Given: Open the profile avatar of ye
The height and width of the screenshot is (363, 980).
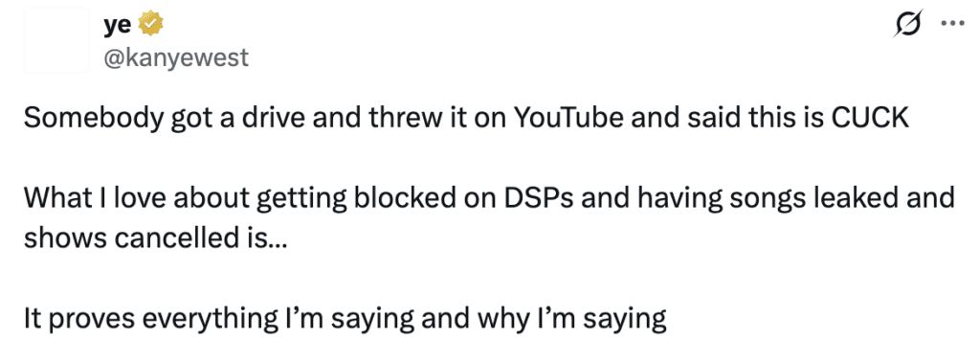Looking at the screenshot, I should [x=56, y=40].
